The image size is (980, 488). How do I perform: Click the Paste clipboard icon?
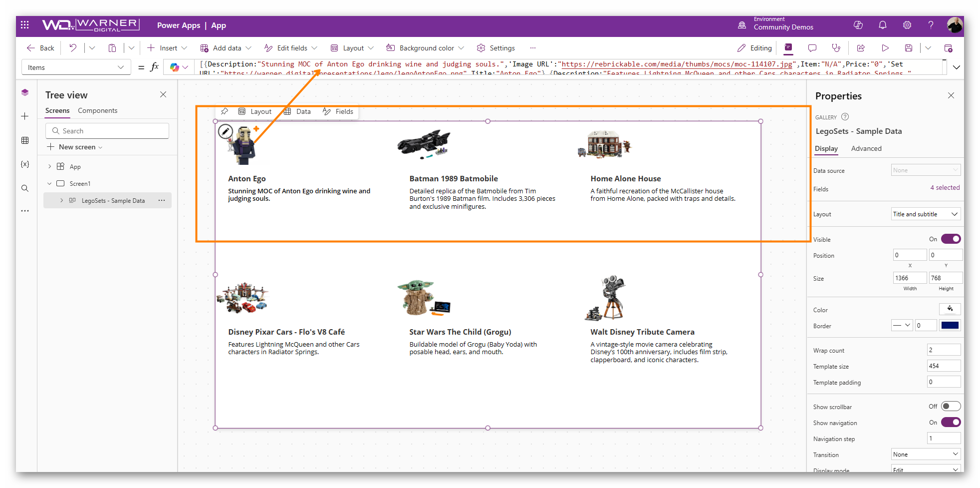(112, 48)
